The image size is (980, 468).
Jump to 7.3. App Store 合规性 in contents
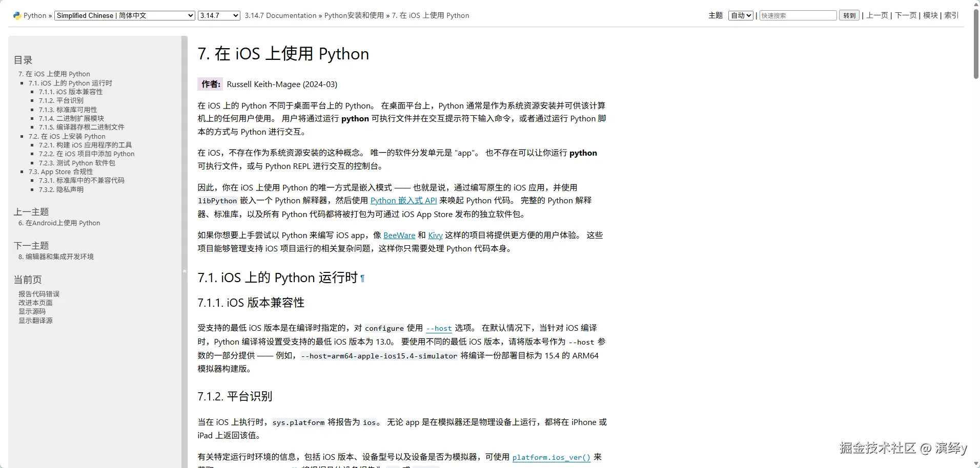pyautogui.click(x=61, y=172)
